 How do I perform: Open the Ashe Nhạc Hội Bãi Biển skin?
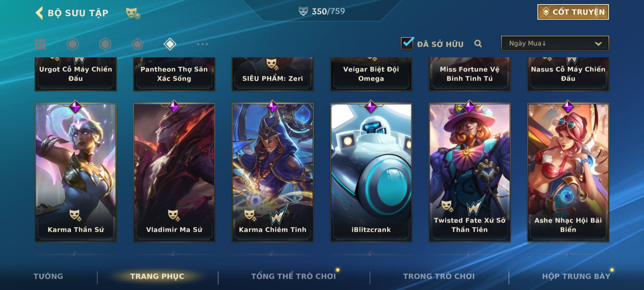click(568, 173)
